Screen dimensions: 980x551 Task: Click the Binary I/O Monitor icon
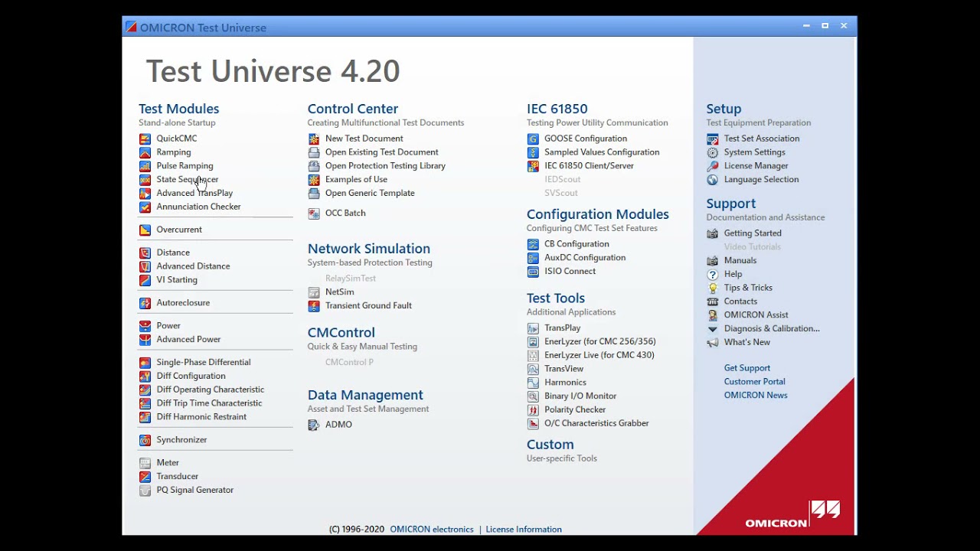tap(533, 396)
